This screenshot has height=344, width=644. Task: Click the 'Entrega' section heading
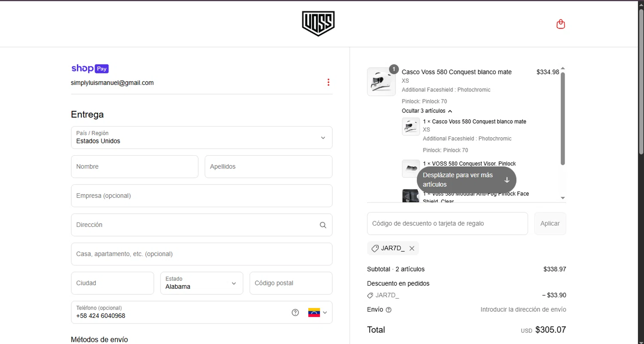(x=87, y=115)
